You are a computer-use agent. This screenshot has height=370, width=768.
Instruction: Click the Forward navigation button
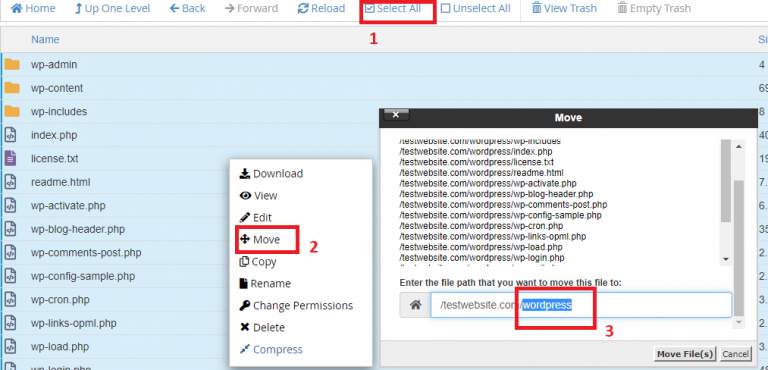[x=251, y=8]
